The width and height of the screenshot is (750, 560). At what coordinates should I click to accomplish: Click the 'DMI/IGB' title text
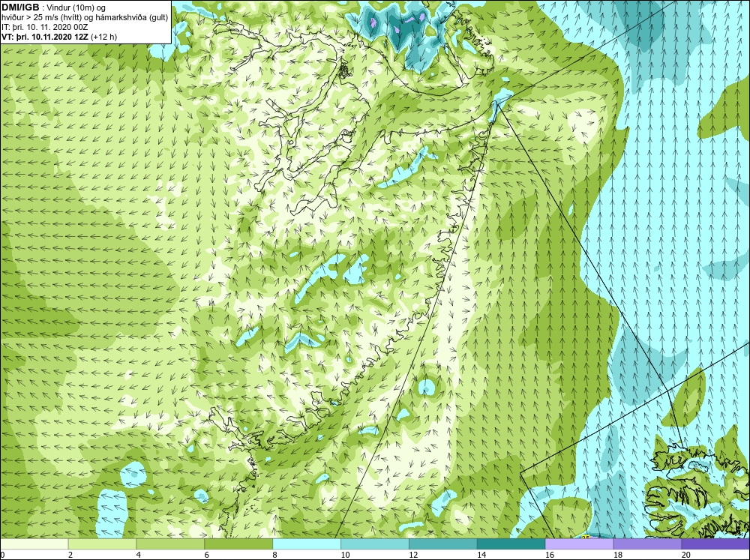pyautogui.click(x=20, y=7)
